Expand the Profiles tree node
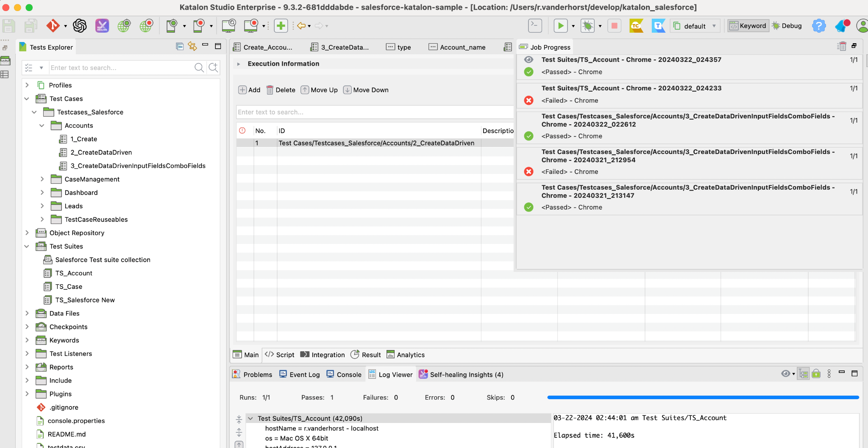868x448 pixels. [27, 85]
